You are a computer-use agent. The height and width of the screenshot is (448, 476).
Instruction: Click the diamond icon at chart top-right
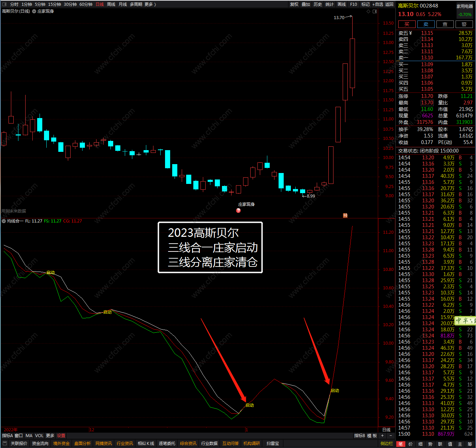(368, 11)
